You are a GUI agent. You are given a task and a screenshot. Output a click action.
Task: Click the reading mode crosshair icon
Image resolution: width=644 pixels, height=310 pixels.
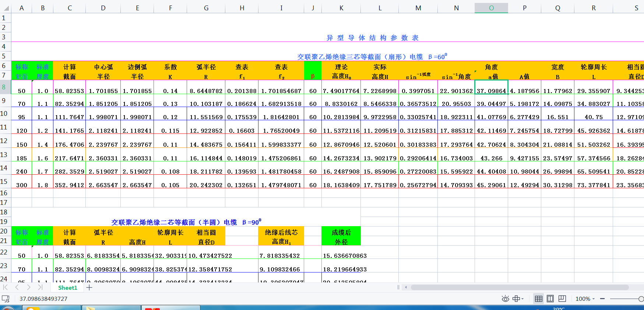(516, 299)
